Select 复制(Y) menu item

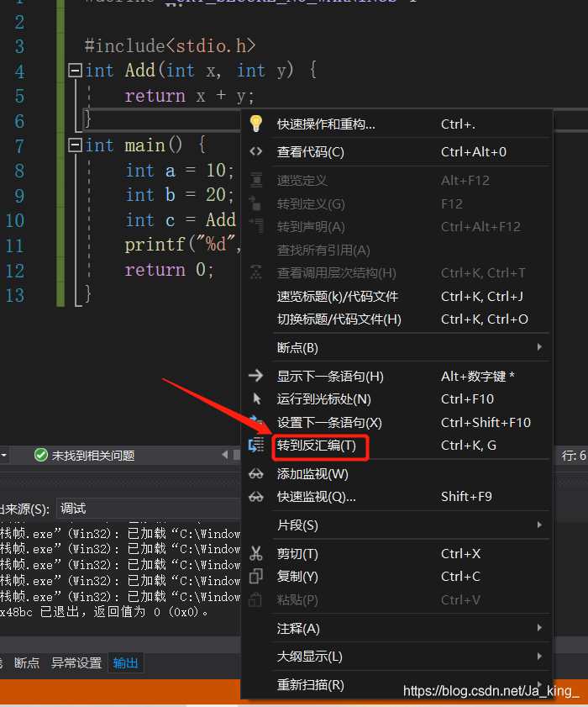tap(396, 577)
